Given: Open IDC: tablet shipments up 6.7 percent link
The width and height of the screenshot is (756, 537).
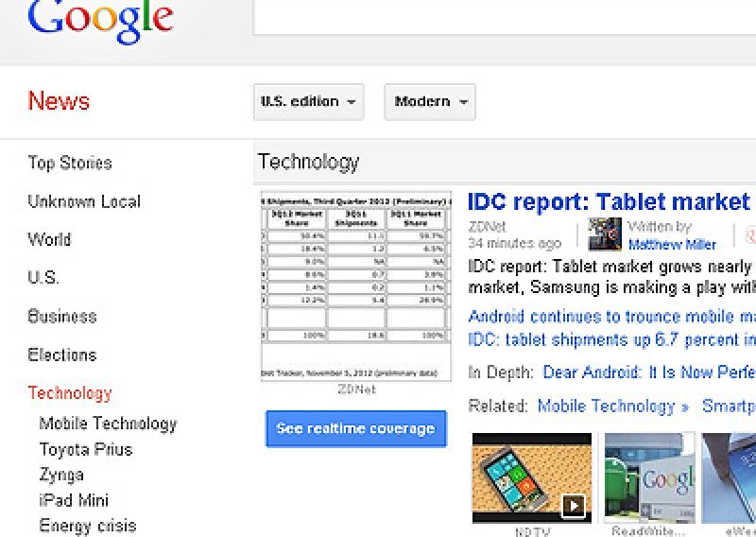Looking at the screenshot, I should point(611,340).
